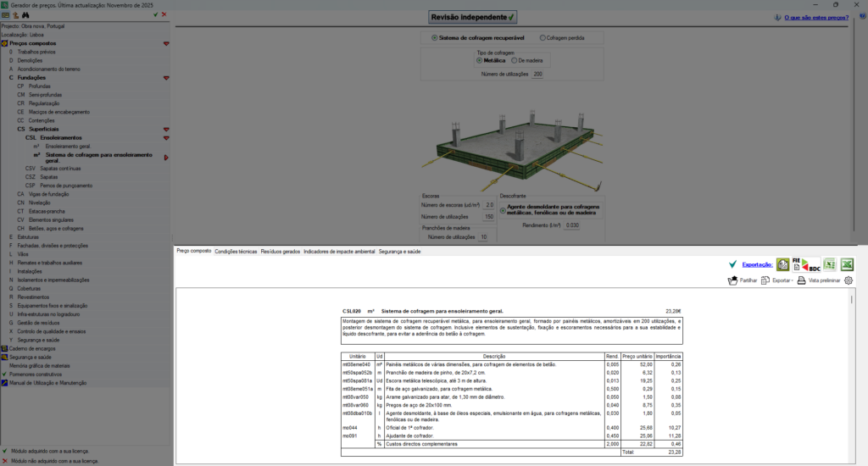Click the dark green Excel export icon
This screenshot has width=868, height=466.
847,264
